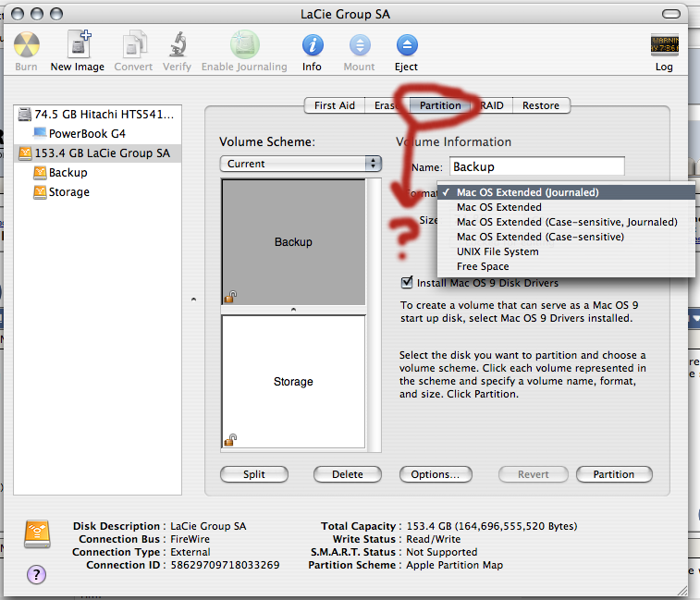700x600 pixels.
Task: Select Storage volume in sidebar
Action: pos(97,192)
